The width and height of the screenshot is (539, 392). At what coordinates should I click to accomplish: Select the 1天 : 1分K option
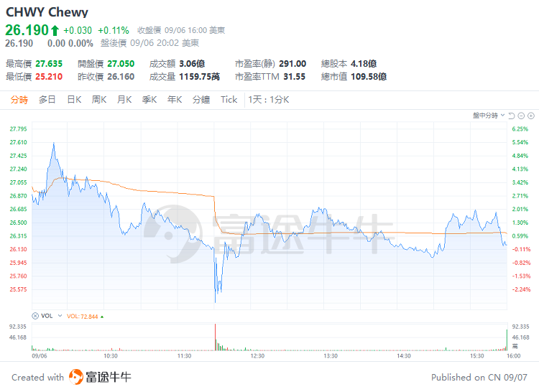tap(269, 100)
